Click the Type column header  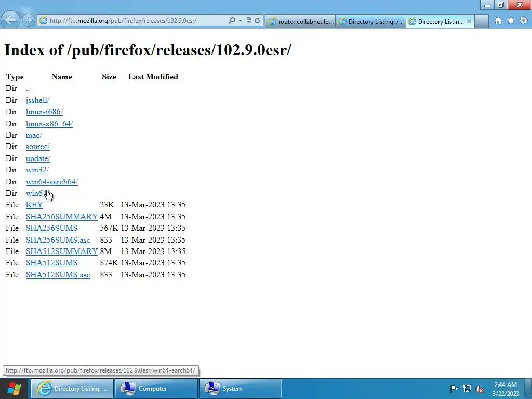click(15, 77)
